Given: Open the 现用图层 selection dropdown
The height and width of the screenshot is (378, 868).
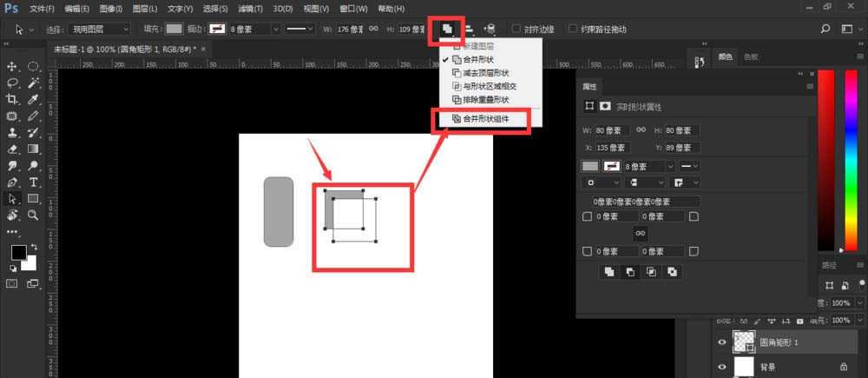Looking at the screenshot, I should [x=99, y=29].
